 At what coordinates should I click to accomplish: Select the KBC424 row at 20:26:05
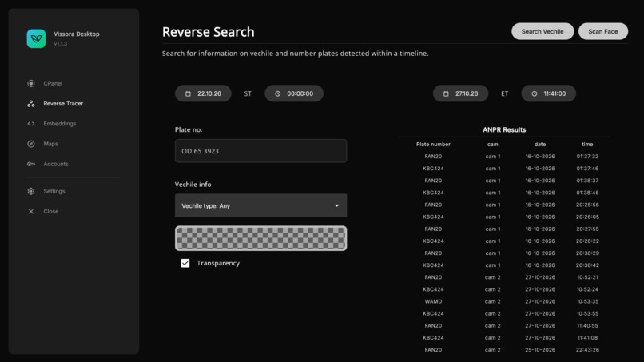504,217
